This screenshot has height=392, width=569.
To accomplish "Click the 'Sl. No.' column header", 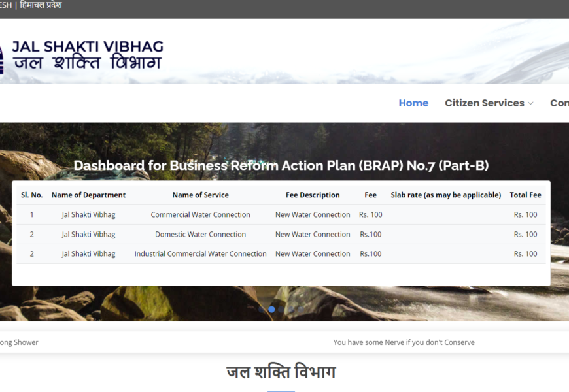I will [x=32, y=195].
